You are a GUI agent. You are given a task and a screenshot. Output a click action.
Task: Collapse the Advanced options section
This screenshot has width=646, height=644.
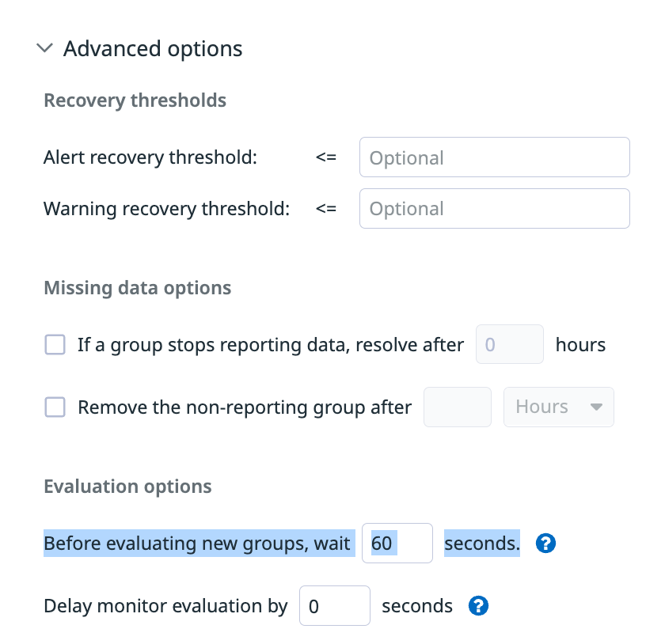pos(45,49)
